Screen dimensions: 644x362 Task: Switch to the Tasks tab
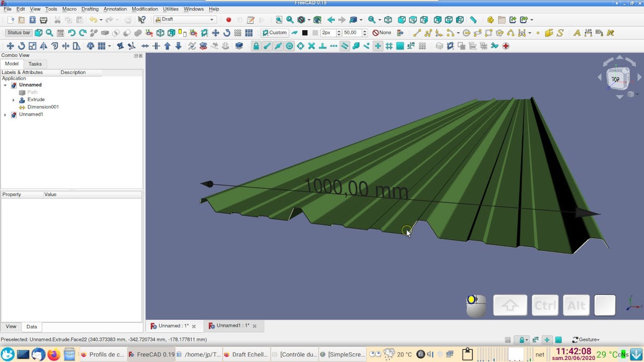pos(35,64)
